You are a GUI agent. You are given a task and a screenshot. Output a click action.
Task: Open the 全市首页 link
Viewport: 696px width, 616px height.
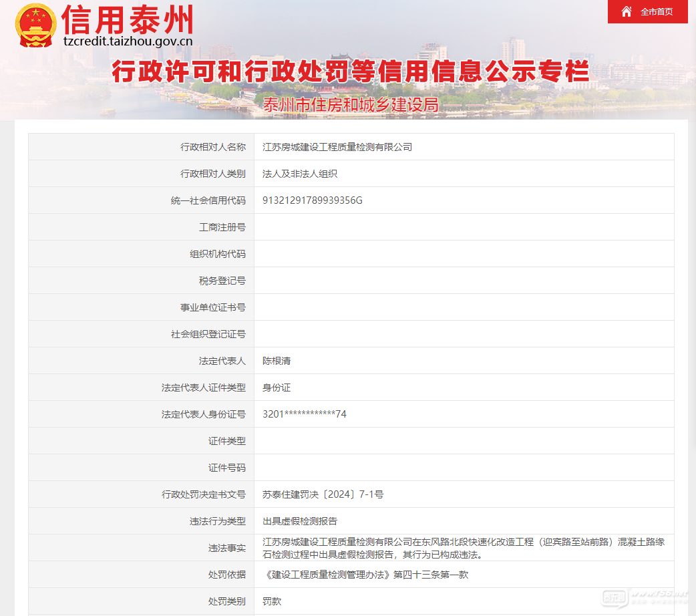click(656, 12)
